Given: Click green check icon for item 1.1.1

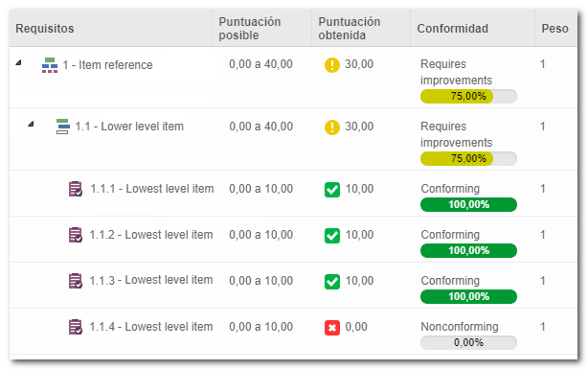Looking at the screenshot, I should (x=332, y=190).
